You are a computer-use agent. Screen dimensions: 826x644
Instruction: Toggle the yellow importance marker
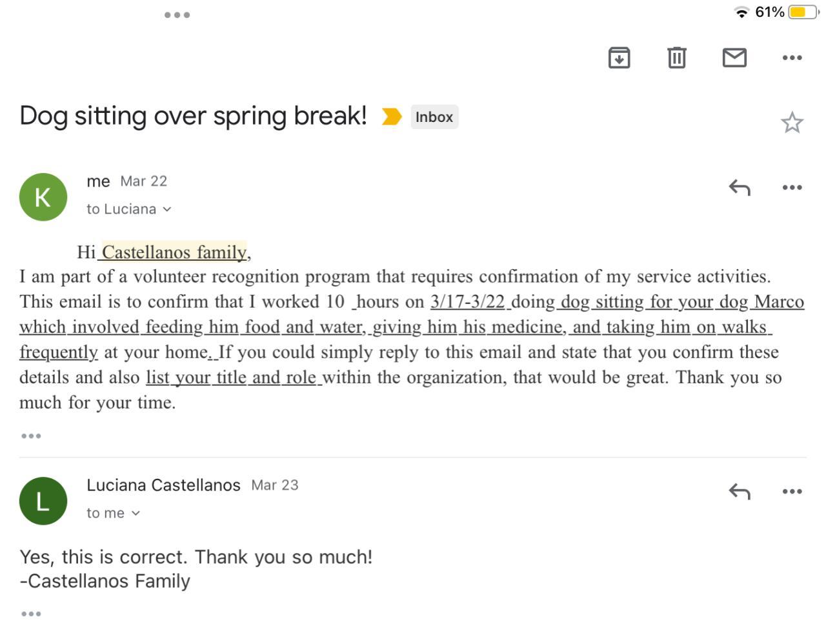(x=391, y=117)
